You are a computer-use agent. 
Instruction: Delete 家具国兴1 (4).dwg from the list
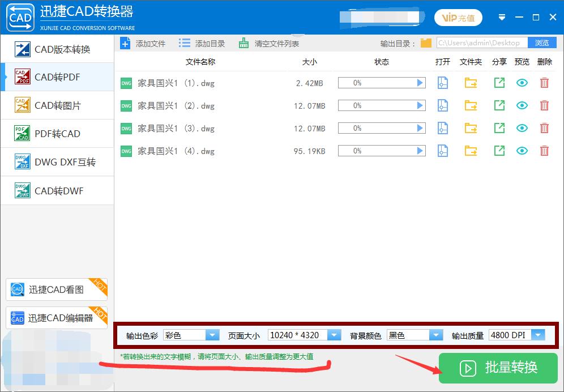coord(544,151)
